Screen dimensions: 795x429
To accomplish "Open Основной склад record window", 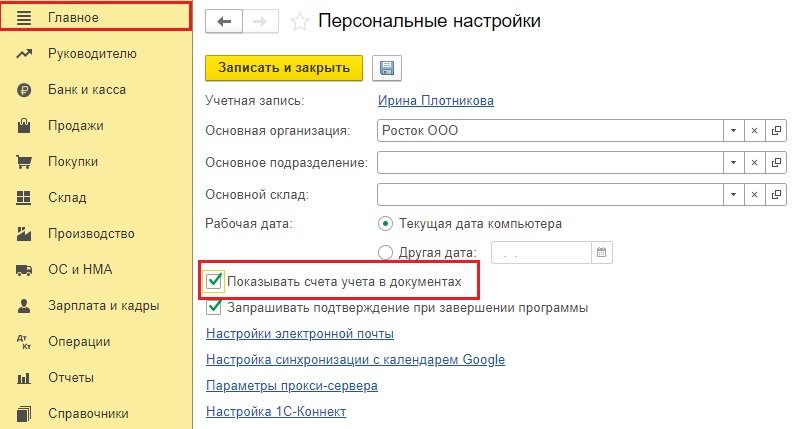I will pyautogui.click(x=776, y=195).
